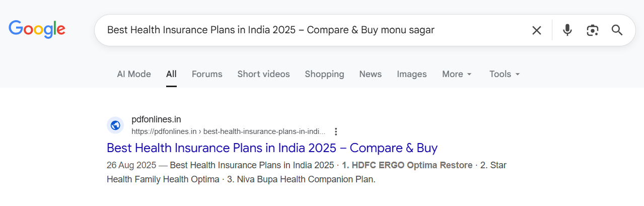Switch to Short videos tab

click(x=263, y=74)
